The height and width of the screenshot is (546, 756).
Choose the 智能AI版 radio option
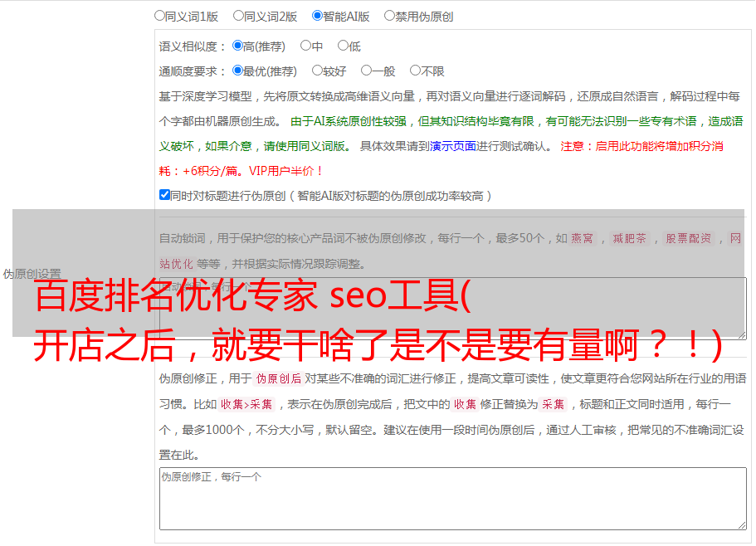(317, 16)
